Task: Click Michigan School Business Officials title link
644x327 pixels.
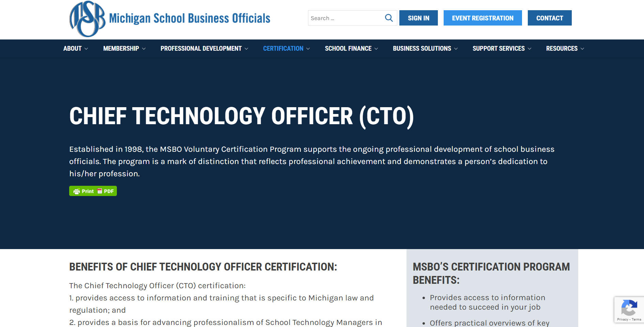Action: [189, 18]
